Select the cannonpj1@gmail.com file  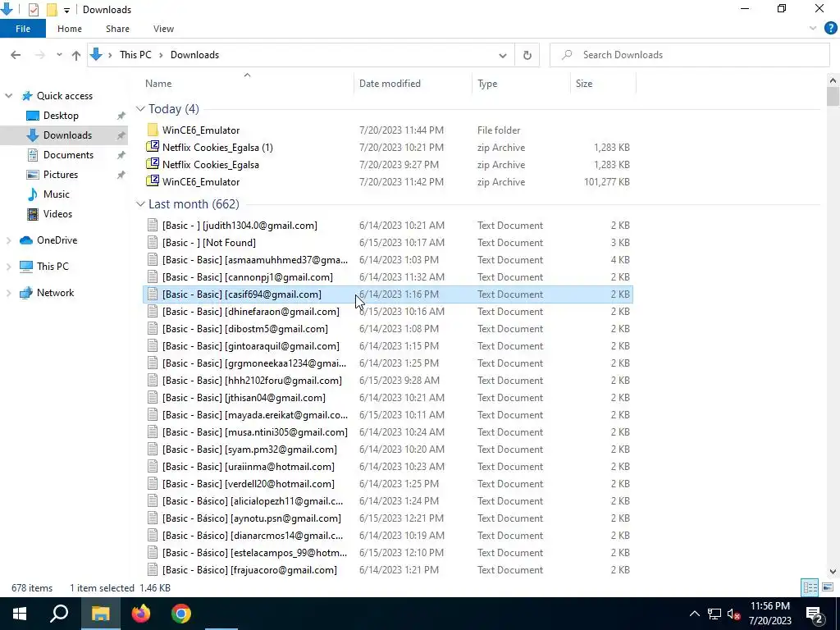(388, 277)
